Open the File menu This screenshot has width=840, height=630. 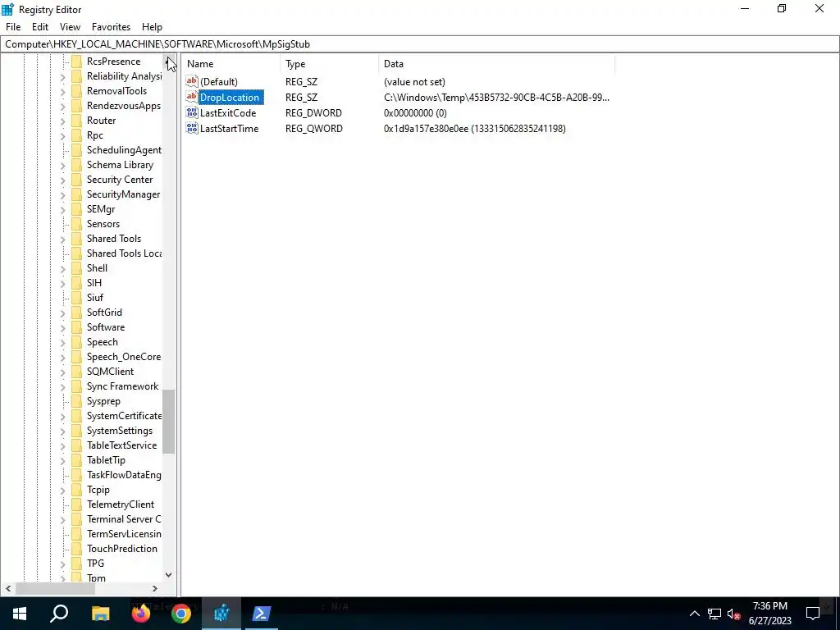(13, 27)
